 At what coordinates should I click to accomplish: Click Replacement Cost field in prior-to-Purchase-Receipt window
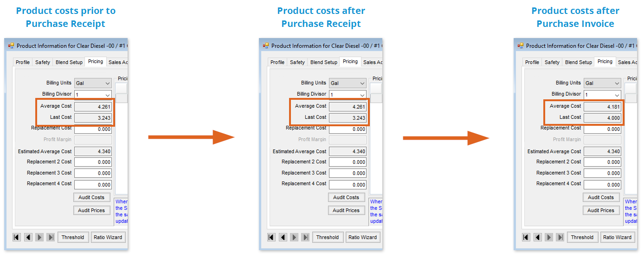pos(93,129)
